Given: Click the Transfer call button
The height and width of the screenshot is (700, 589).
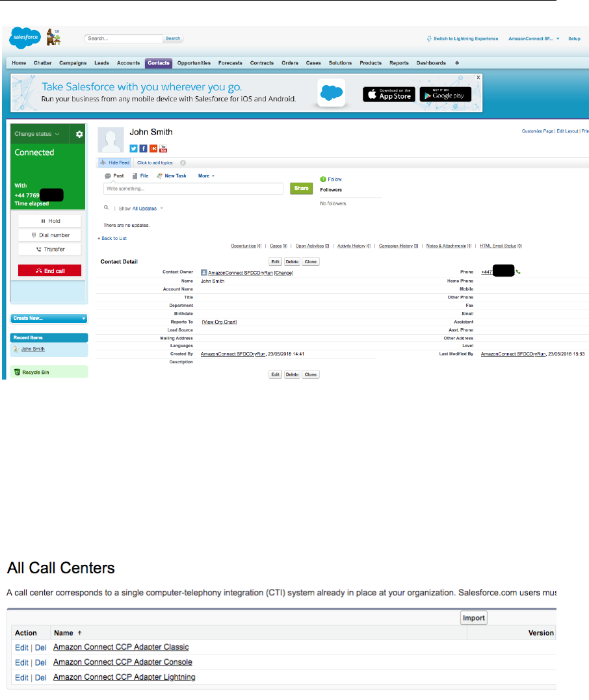Looking at the screenshot, I should coord(49,249).
